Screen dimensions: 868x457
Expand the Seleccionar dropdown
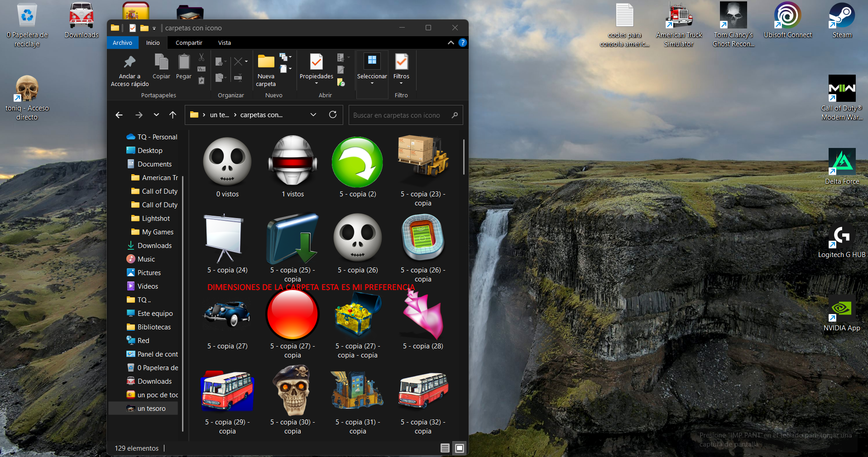pyautogui.click(x=372, y=83)
